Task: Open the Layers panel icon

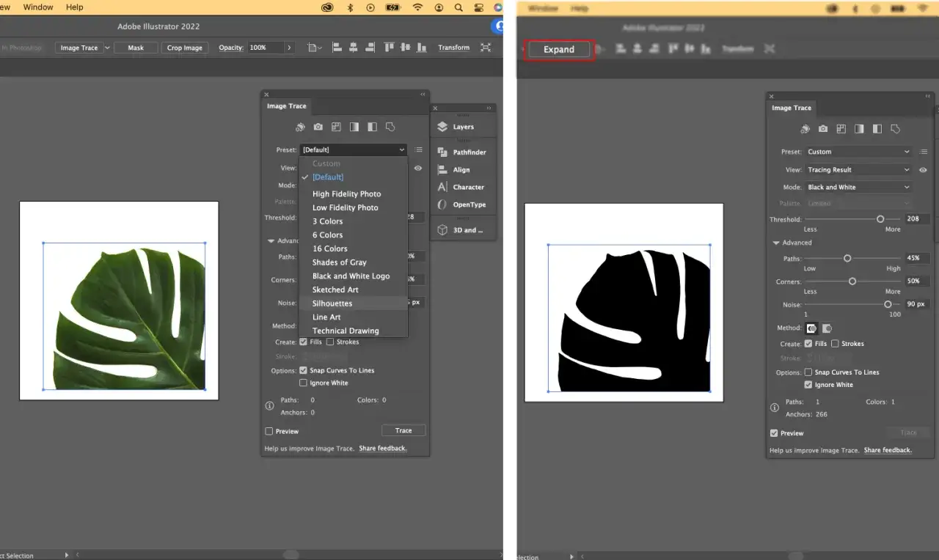Action: 442,127
